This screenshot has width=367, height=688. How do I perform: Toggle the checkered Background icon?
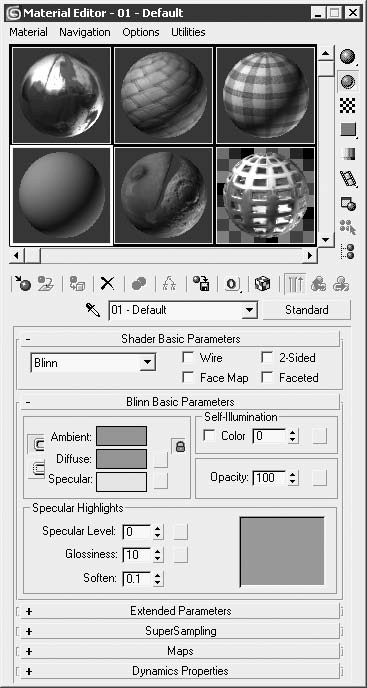point(348,105)
